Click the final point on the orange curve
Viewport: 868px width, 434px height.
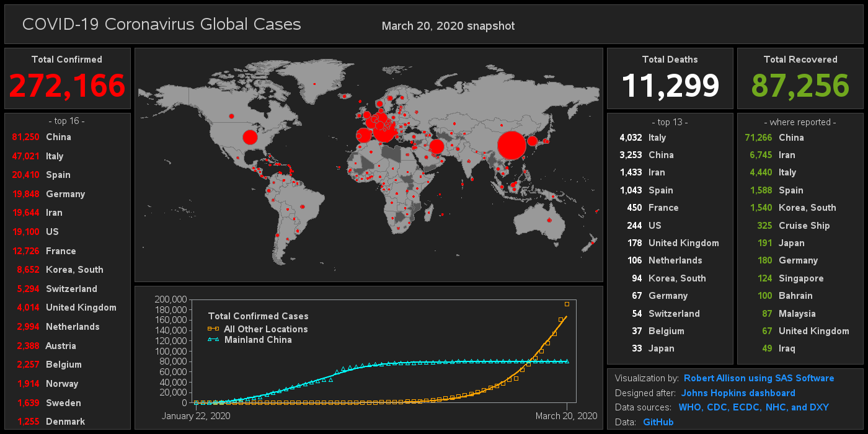tap(566, 304)
